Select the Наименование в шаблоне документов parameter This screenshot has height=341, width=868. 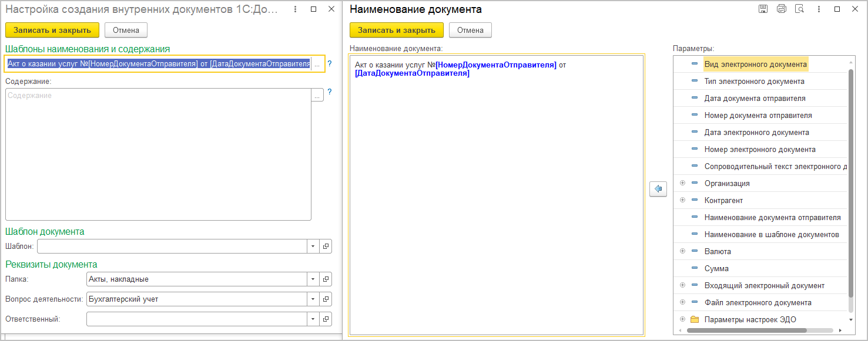tap(772, 234)
